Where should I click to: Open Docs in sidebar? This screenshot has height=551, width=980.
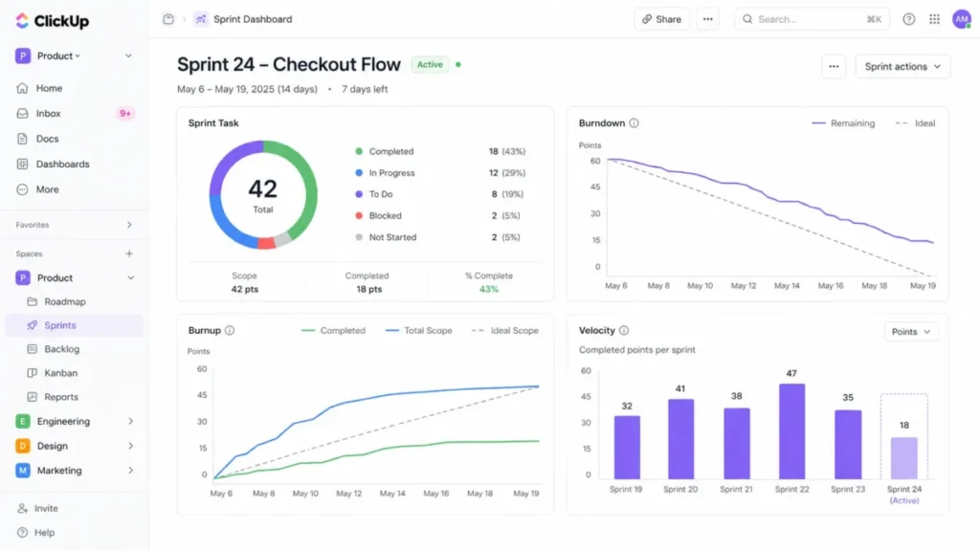click(x=74, y=139)
